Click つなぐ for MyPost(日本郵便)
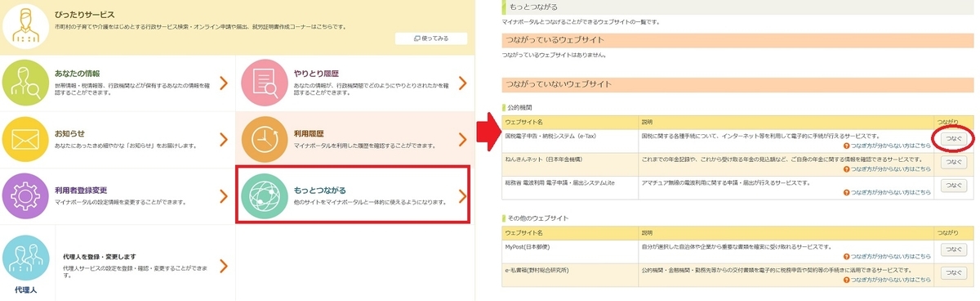Image resolution: width=980 pixels, height=301 pixels. (x=953, y=250)
